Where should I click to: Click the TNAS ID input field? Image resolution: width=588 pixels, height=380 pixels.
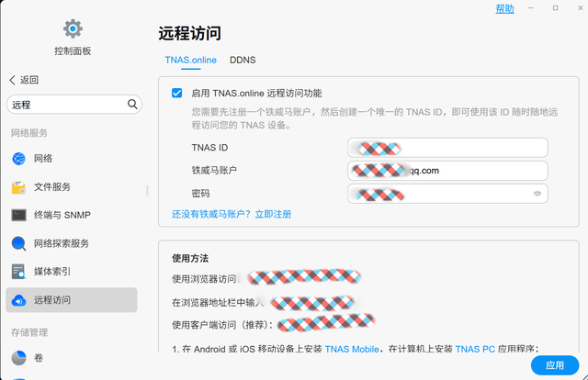click(447, 148)
